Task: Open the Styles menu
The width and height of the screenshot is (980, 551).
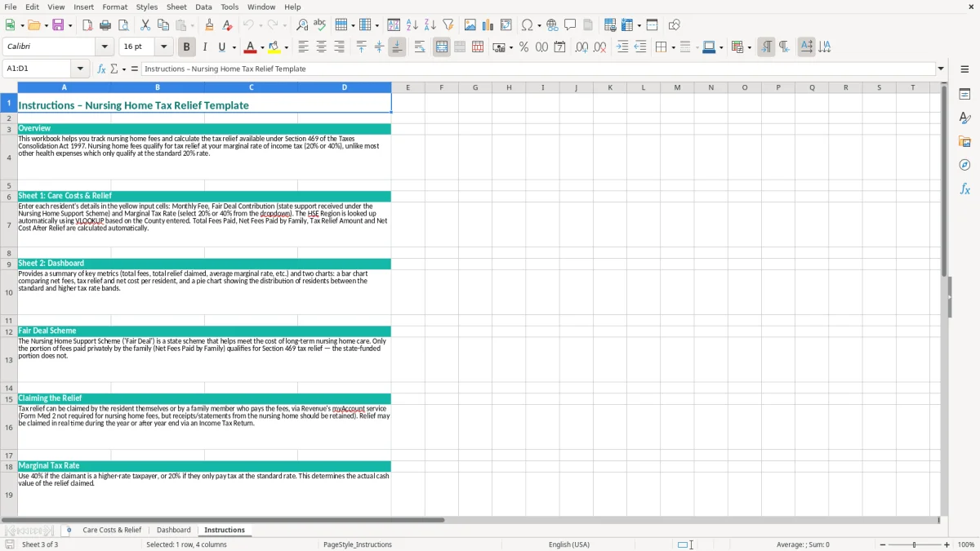Action: click(147, 7)
